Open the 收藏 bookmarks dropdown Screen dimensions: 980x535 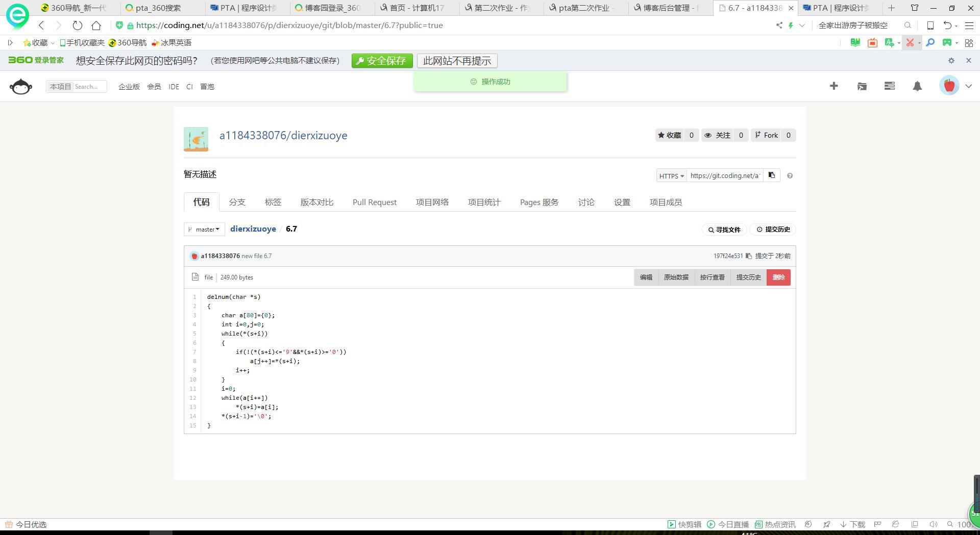point(39,43)
